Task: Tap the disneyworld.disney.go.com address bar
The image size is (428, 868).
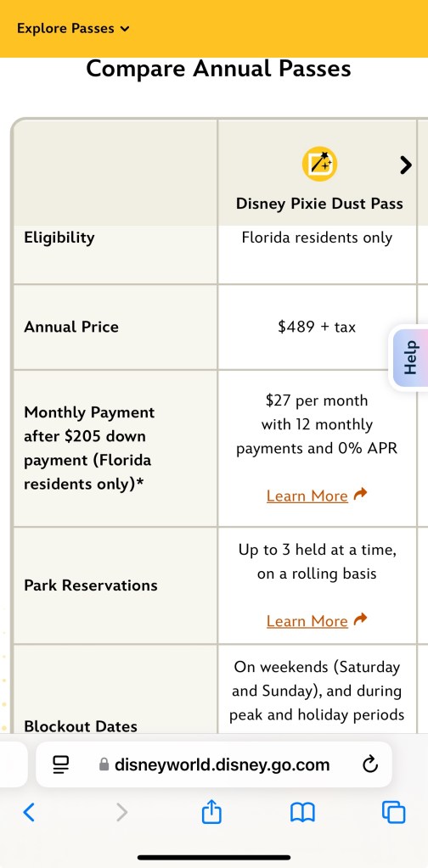Action: 214,764
